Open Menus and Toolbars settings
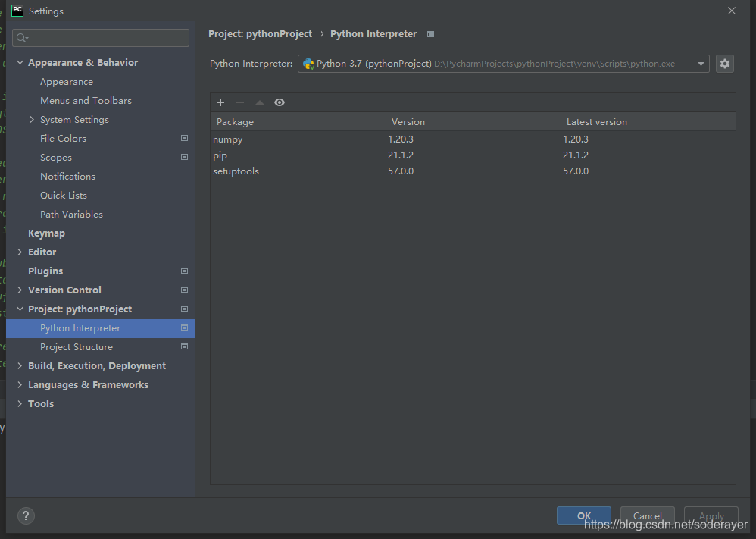The width and height of the screenshot is (756, 539). 86,100
